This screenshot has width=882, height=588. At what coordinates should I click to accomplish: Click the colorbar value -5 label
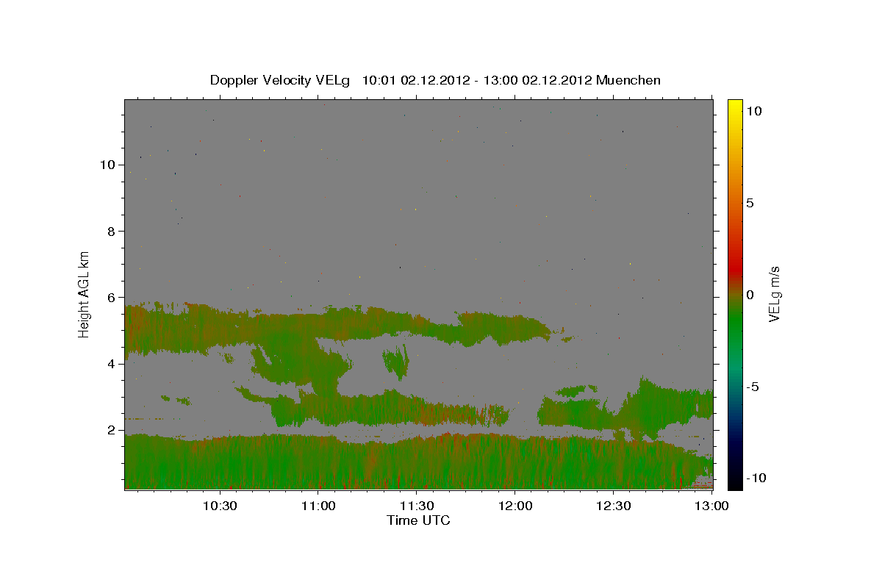753,387
